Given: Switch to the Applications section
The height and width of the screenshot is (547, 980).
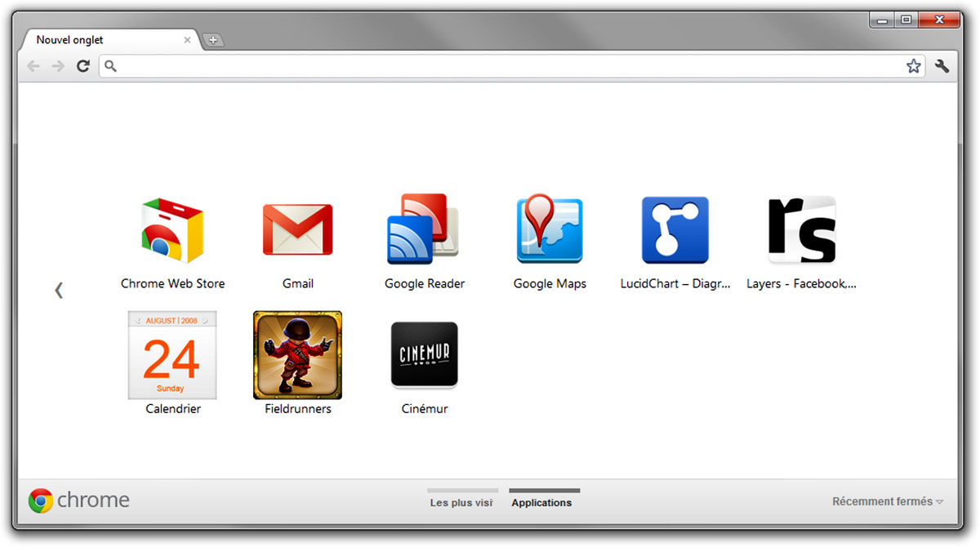Looking at the screenshot, I should click(x=543, y=498).
